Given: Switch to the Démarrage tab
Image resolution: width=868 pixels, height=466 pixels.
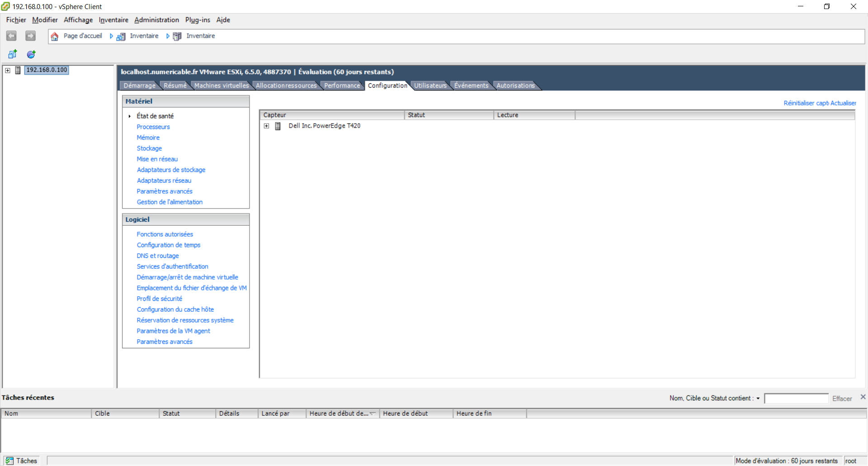Looking at the screenshot, I should [x=139, y=86].
